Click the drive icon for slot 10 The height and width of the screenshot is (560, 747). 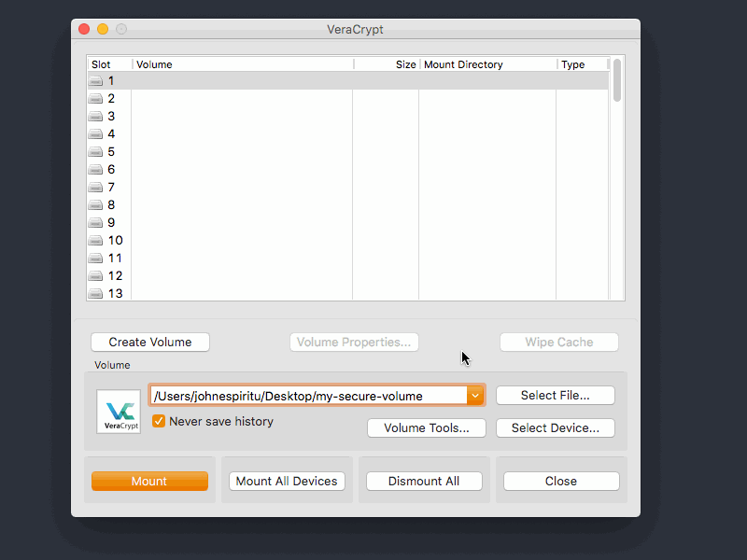(96, 241)
